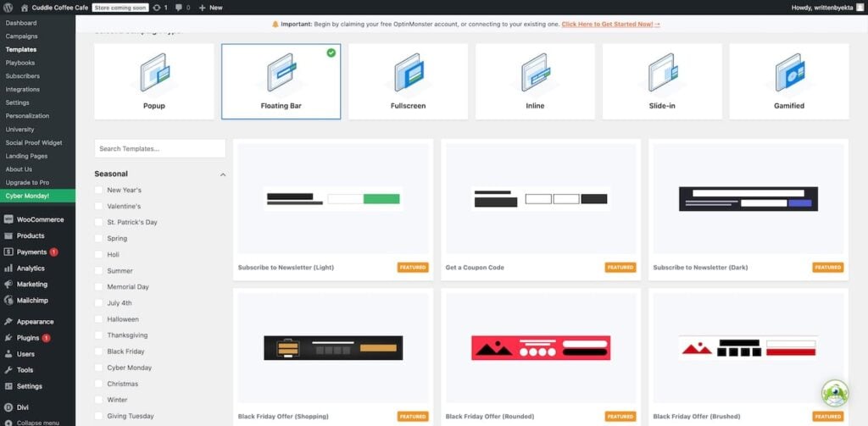Open the user avatar in admin bar
868x426 pixels.
click(x=860, y=8)
